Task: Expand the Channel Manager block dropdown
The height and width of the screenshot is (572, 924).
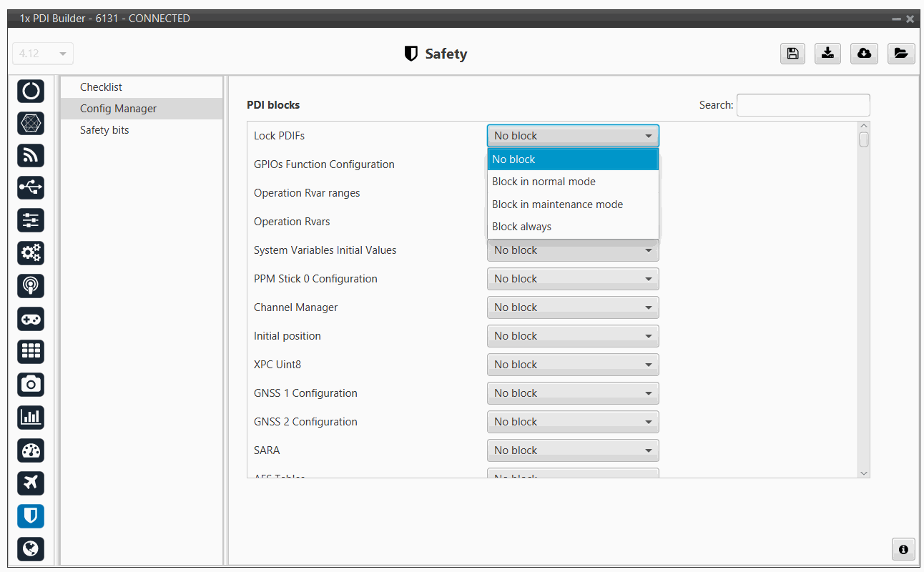Action: 572,307
